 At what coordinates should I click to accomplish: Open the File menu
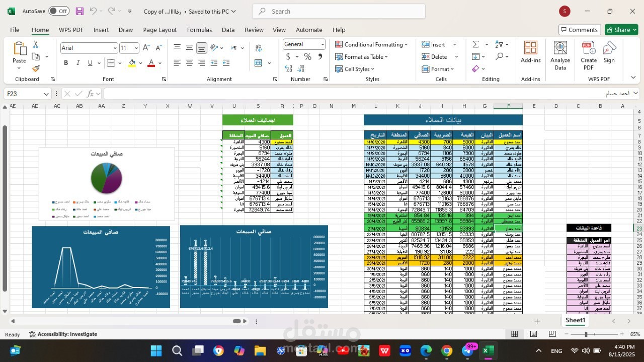pos(15,30)
